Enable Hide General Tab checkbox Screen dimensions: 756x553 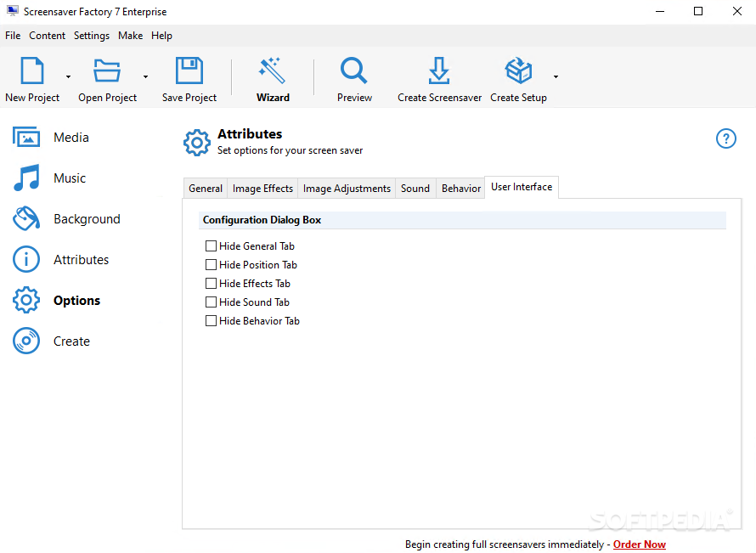pos(211,245)
